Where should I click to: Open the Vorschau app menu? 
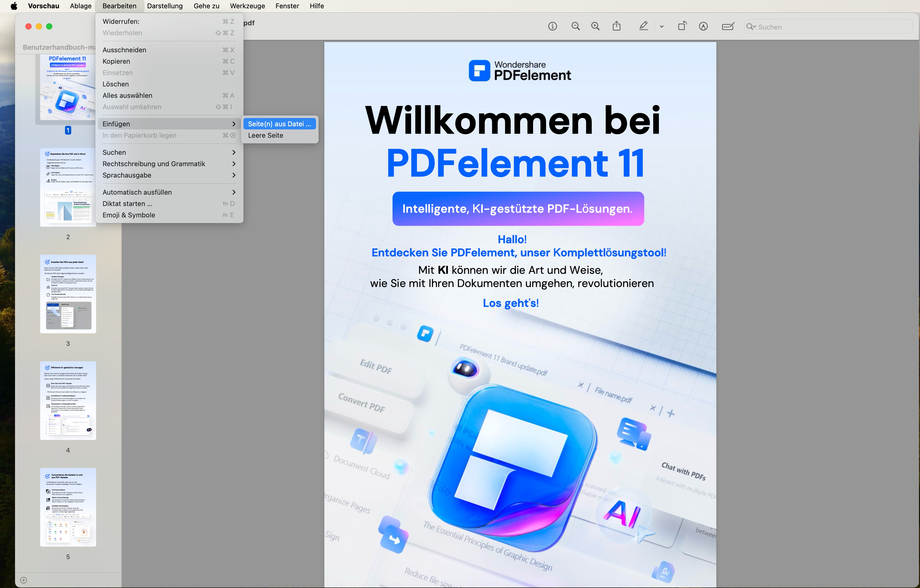pos(44,6)
